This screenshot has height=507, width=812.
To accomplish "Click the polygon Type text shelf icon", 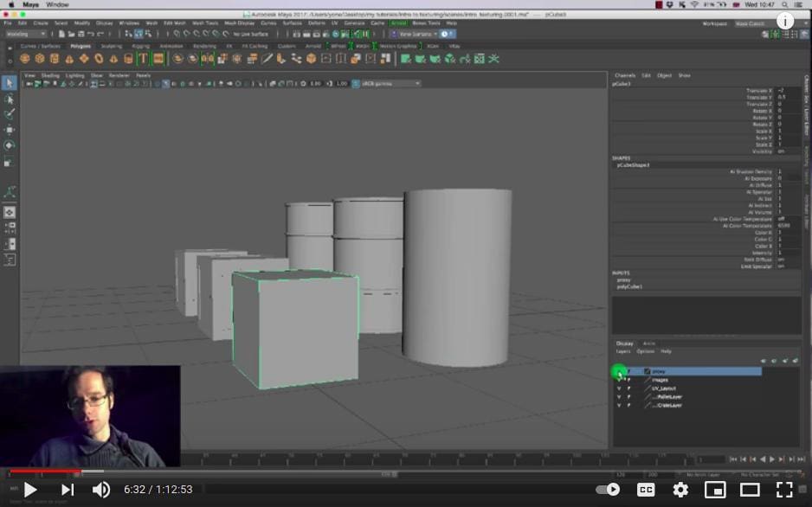I will coord(143,59).
